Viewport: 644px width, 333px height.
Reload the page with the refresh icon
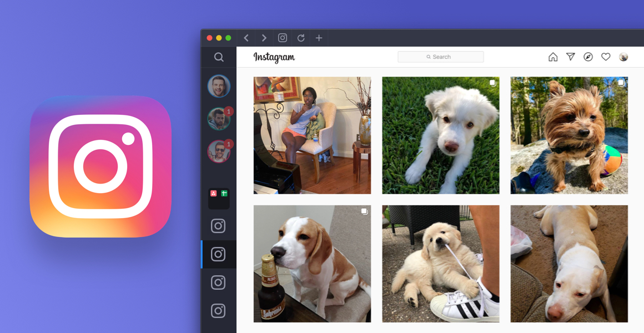[301, 38]
